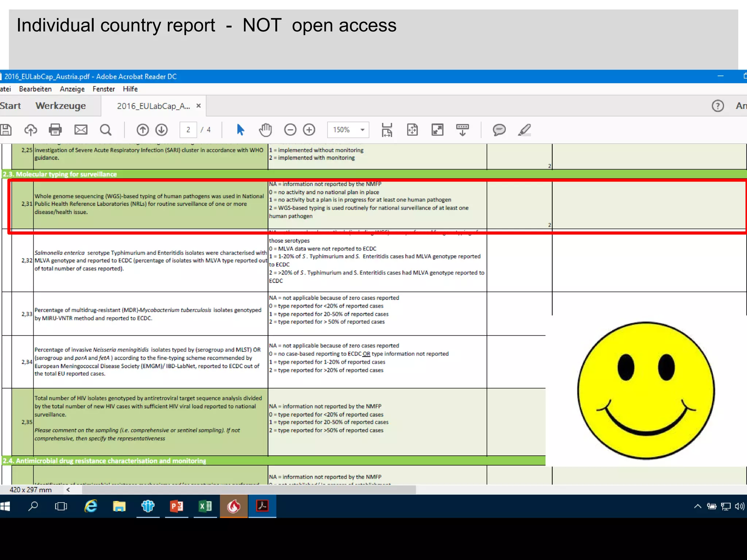Click the volume speaker tray icon

[x=740, y=506]
